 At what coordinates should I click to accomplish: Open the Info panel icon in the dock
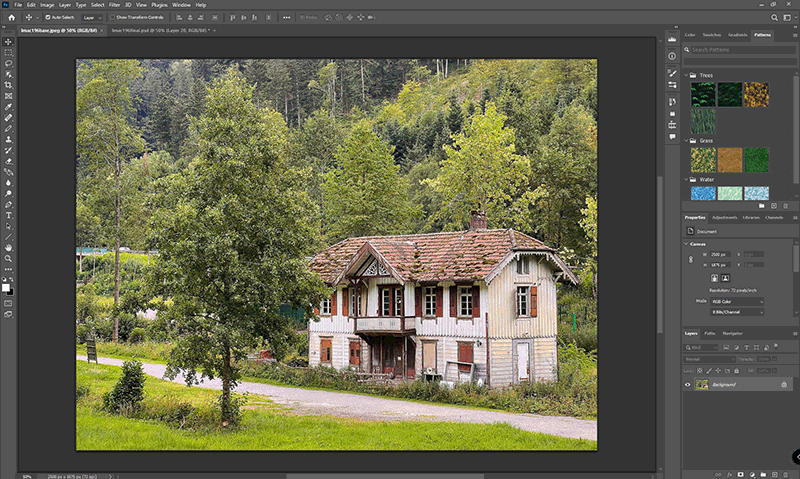[672, 56]
